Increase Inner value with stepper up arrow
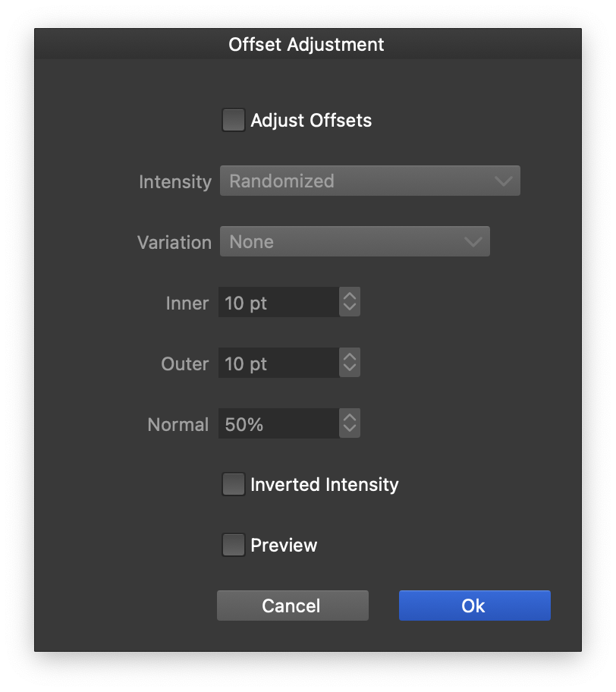The width and height of the screenshot is (616, 692). [x=349, y=297]
